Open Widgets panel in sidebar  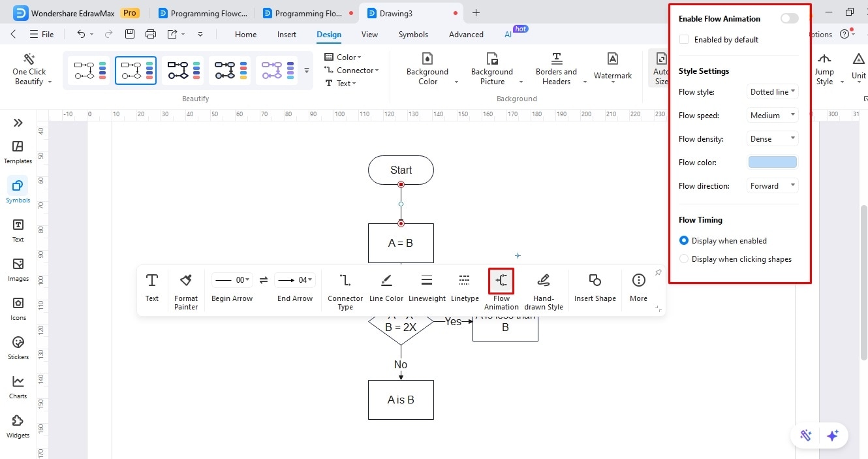18,426
